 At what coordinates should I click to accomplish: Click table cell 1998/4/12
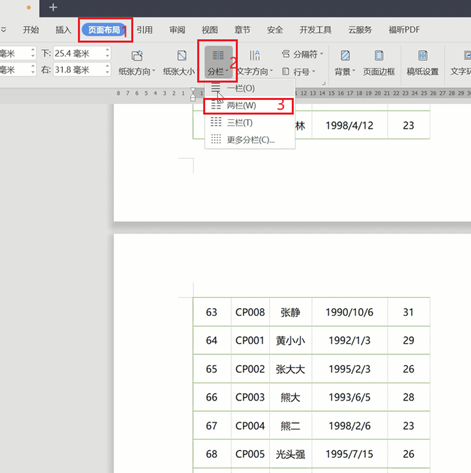[349, 125]
